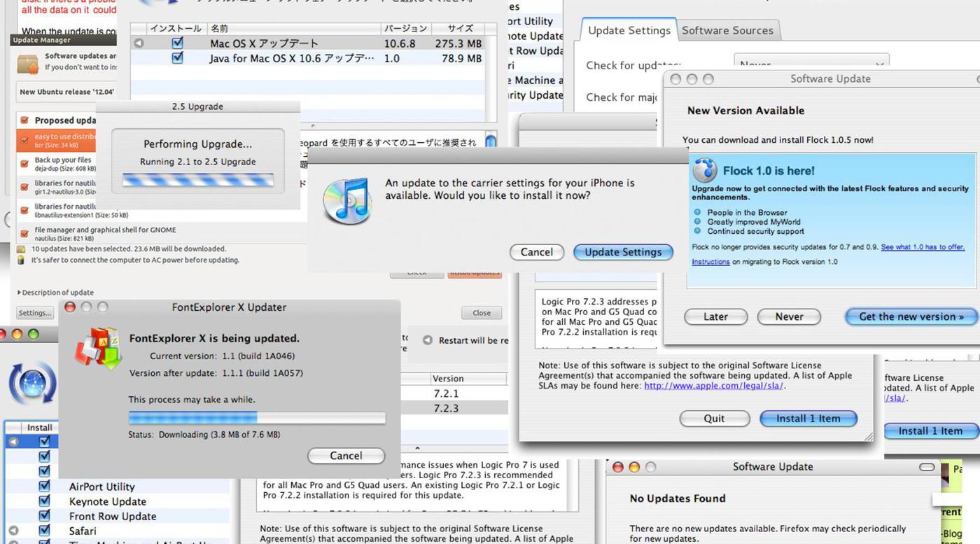Quit the Logic Pro Software Update window
980x544 pixels.
point(714,419)
